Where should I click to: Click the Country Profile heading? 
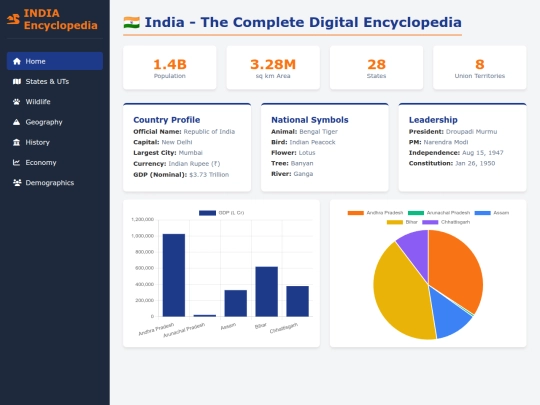[167, 120]
